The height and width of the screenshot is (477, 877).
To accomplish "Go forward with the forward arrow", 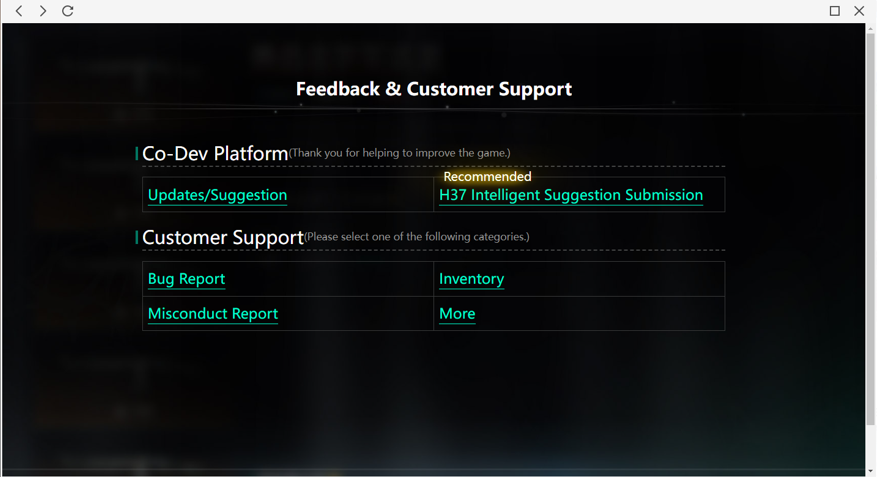I will click(x=43, y=11).
